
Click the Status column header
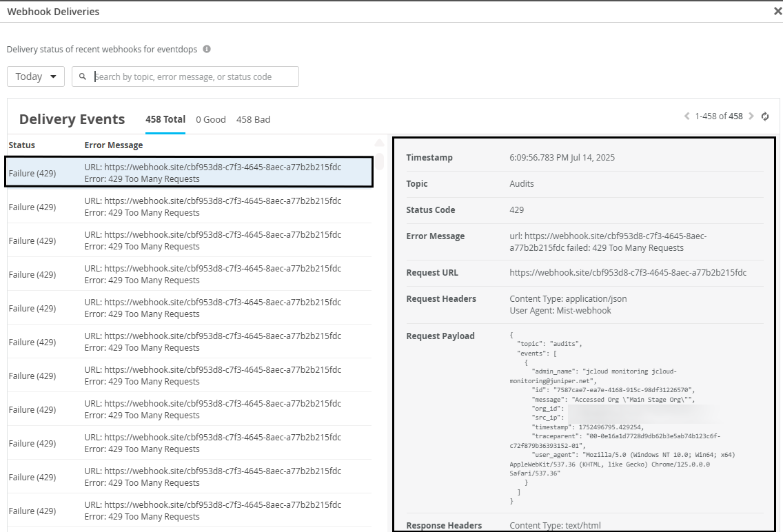(22, 145)
